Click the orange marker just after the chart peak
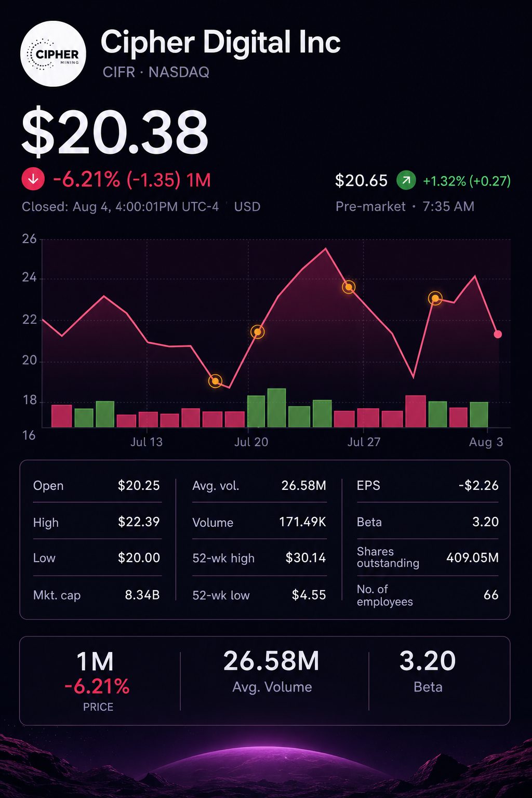Image resolution: width=532 pixels, height=798 pixels. point(349,287)
